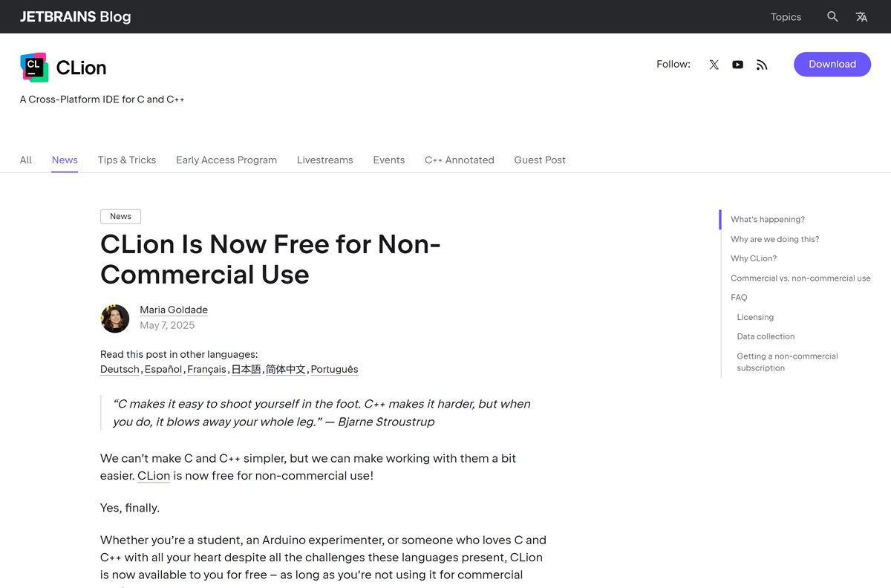This screenshot has height=588, width=891.
Task: Click the 'Follow:' label
Action: [x=673, y=65]
